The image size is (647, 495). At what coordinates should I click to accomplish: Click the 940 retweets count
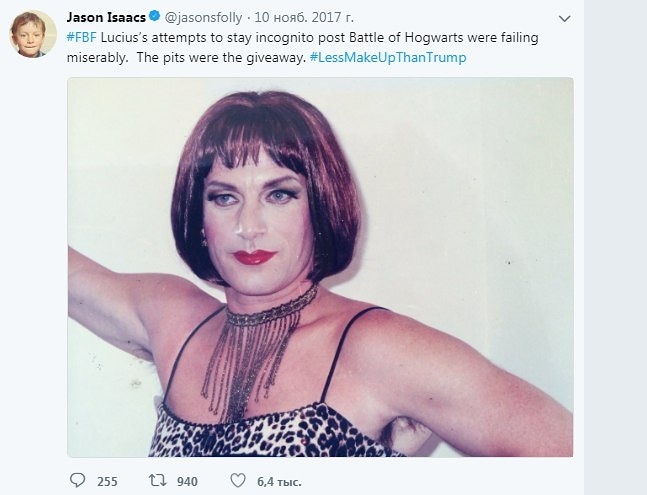tap(185, 482)
